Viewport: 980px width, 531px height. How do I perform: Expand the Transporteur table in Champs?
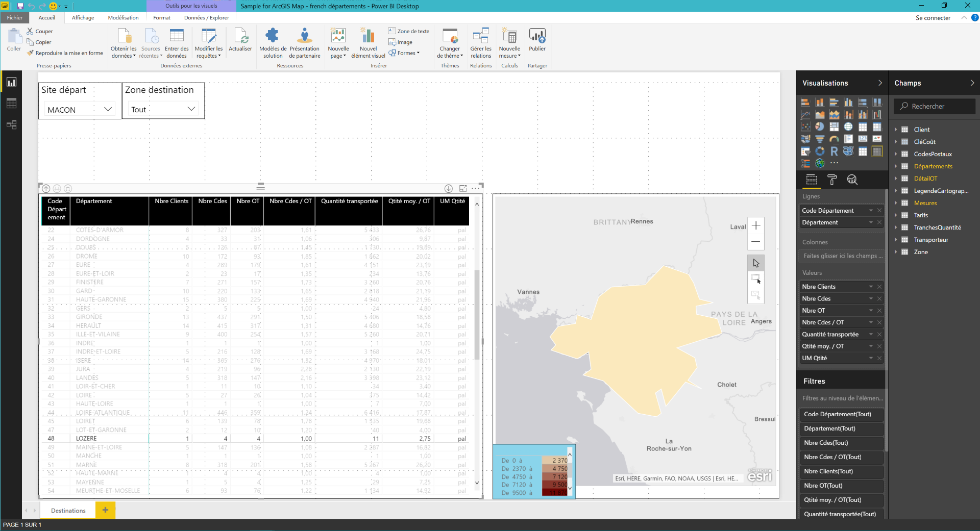(896, 240)
